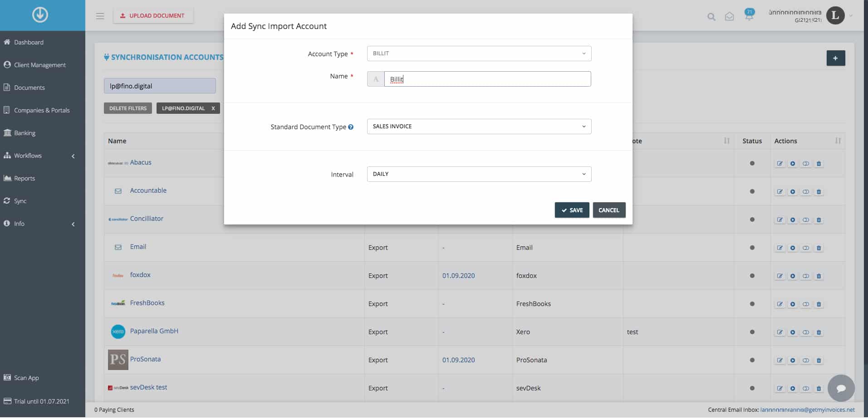Toggle the foxdox account active switch

(805, 276)
